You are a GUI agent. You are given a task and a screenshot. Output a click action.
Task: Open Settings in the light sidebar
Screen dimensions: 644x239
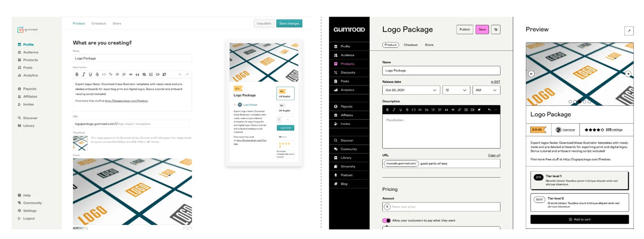click(27, 211)
